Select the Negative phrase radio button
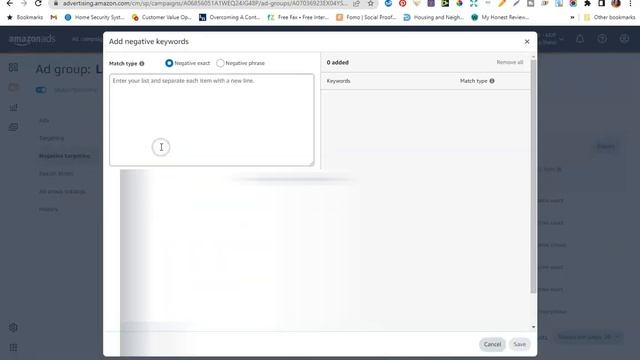 pos(220,63)
